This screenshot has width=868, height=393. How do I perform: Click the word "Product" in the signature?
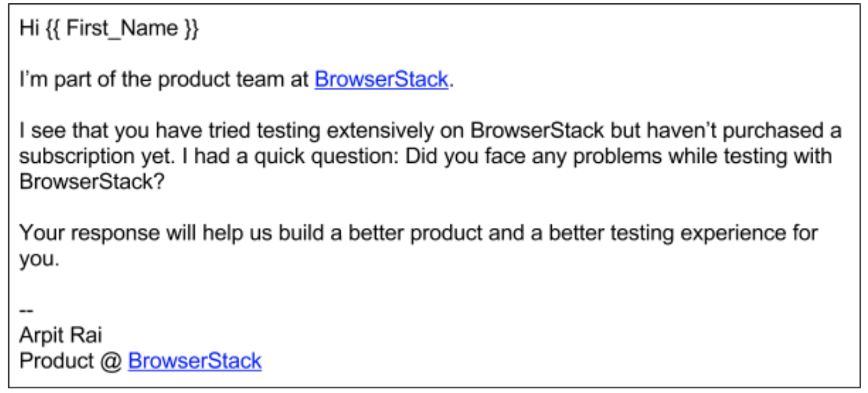tap(56, 361)
